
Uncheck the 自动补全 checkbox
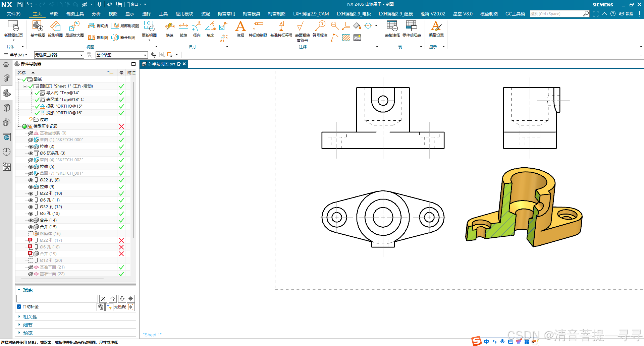pyautogui.click(x=19, y=306)
